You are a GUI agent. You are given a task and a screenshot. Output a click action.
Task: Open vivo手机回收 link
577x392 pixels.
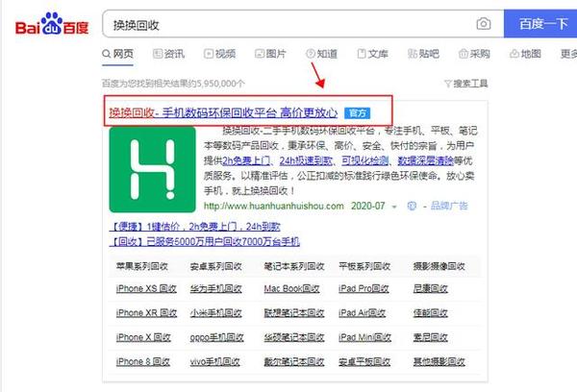coord(214,362)
